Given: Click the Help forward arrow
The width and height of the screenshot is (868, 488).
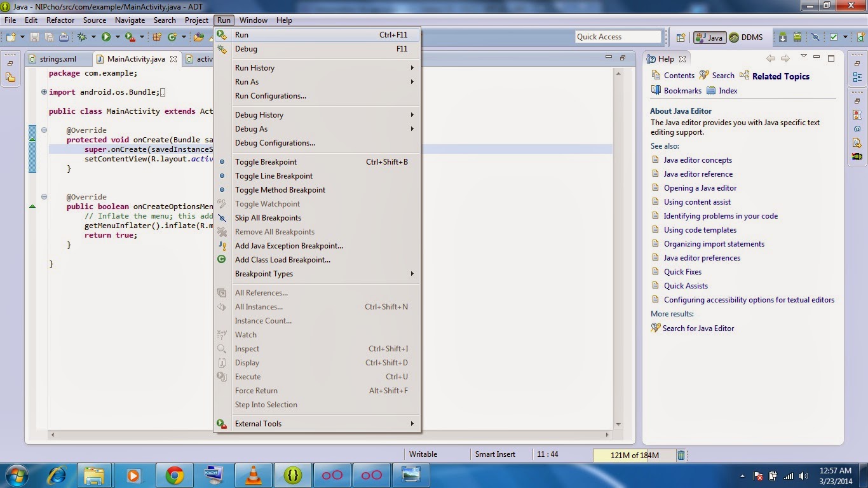Looking at the screenshot, I should coord(785,58).
